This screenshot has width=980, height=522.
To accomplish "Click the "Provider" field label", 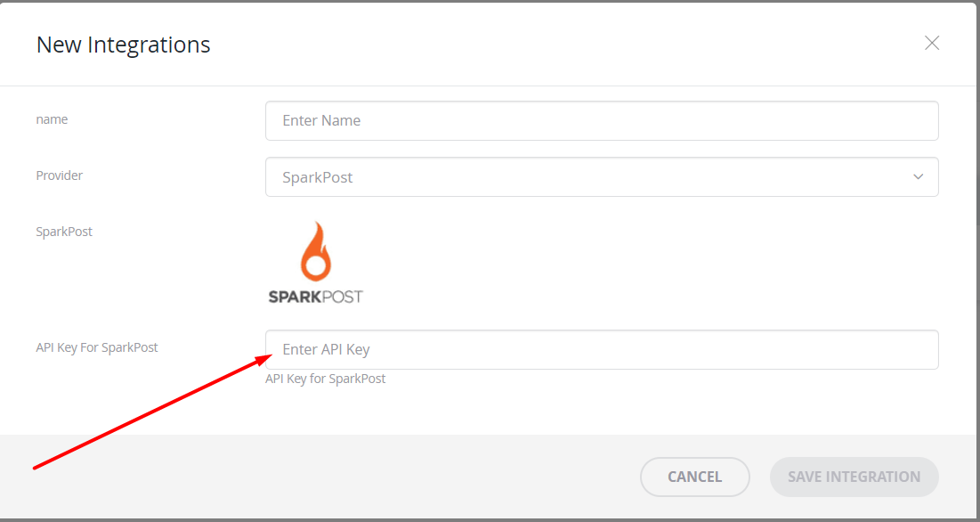I will pyautogui.click(x=60, y=175).
